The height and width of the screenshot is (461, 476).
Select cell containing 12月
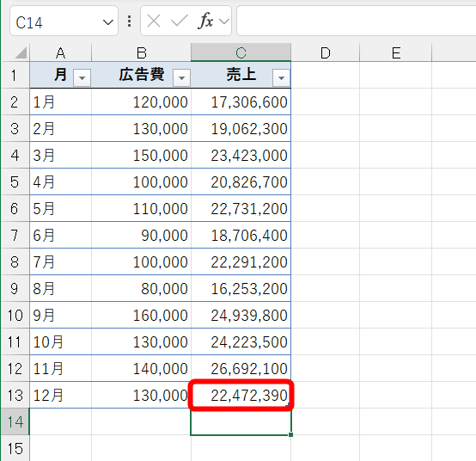point(61,395)
